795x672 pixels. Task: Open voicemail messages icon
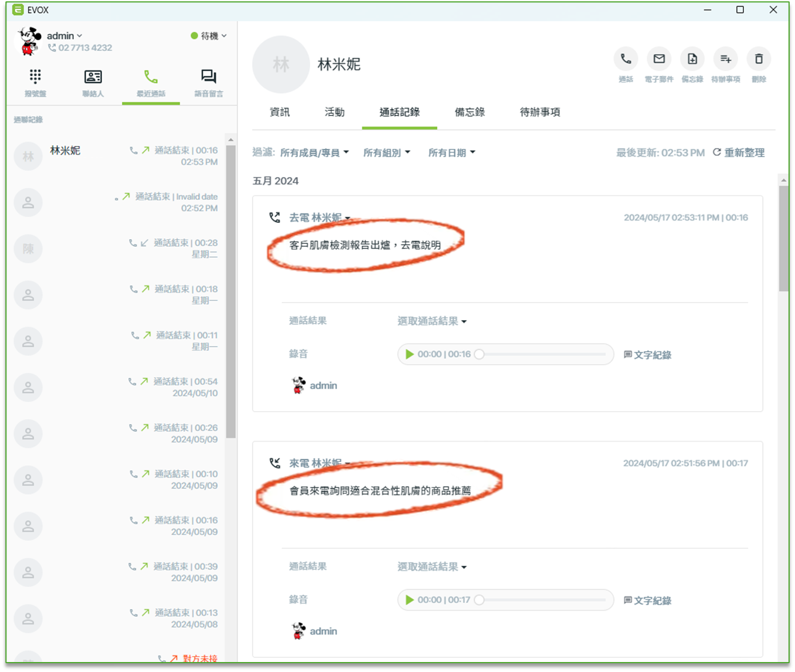click(209, 76)
